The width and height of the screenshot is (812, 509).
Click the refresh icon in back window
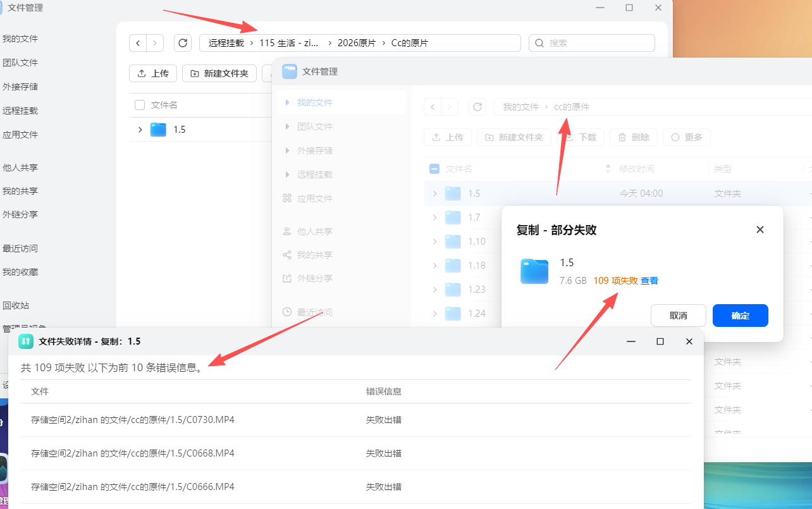(x=183, y=43)
